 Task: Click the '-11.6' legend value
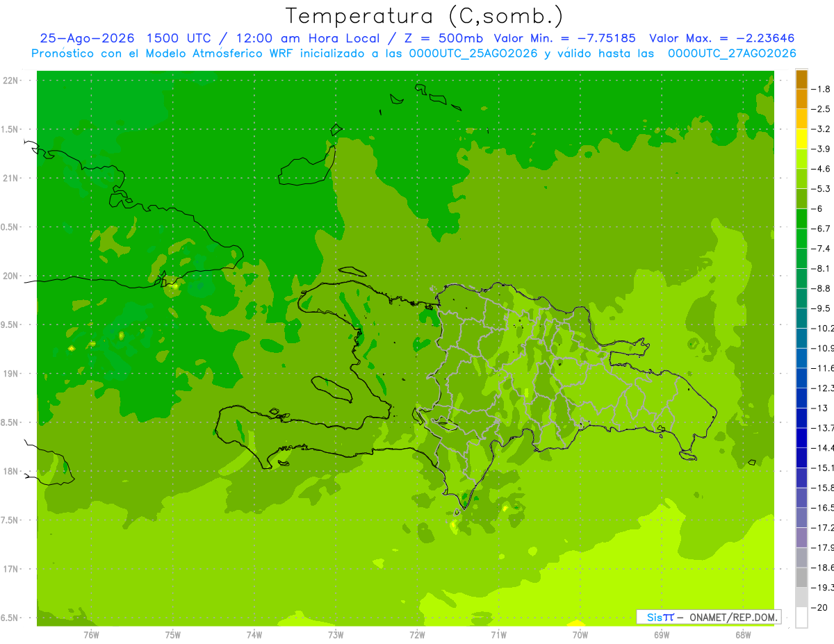pyautogui.click(x=822, y=368)
